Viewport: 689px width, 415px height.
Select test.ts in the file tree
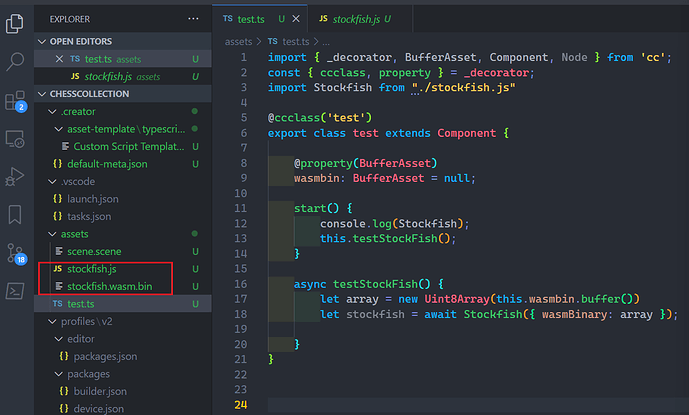coord(123,304)
